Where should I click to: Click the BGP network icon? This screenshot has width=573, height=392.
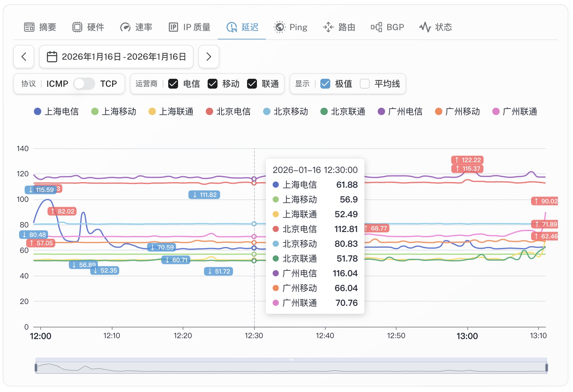click(376, 27)
